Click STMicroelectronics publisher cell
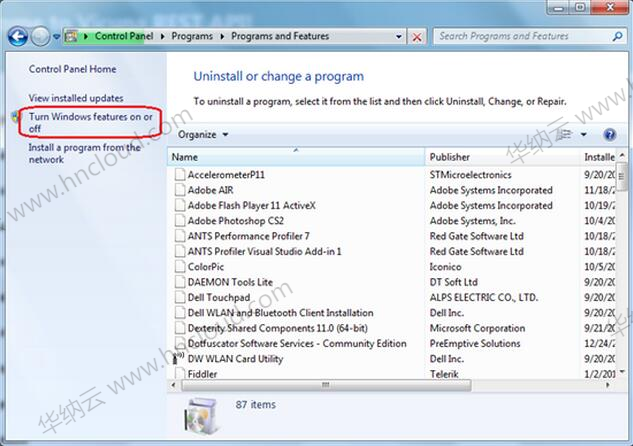Image resolution: width=633 pixels, height=446 pixels. click(470, 175)
